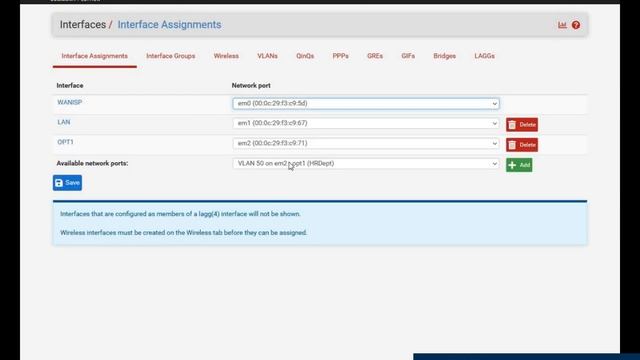Open the Interface Groups tab
The height and width of the screenshot is (360, 640).
[171, 56]
